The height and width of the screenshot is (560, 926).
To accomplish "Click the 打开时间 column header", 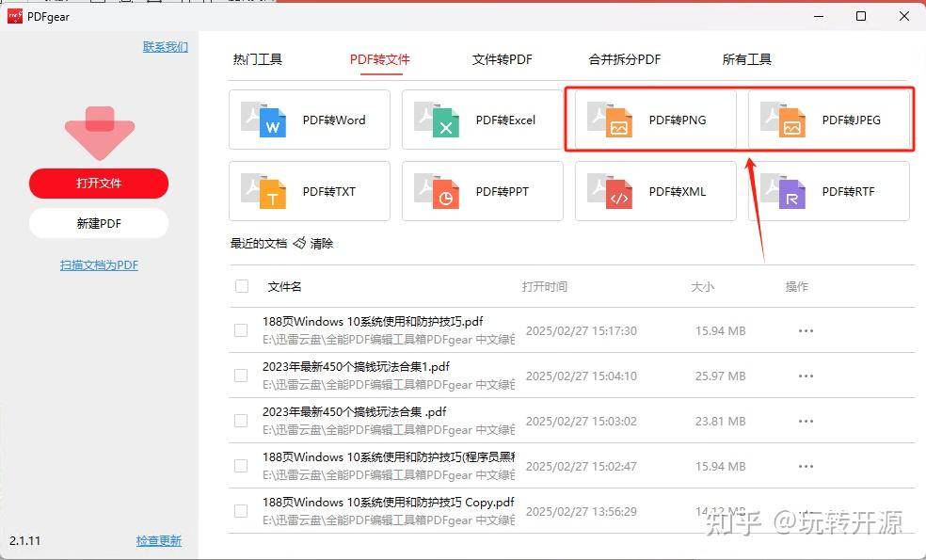I will pyautogui.click(x=545, y=286).
